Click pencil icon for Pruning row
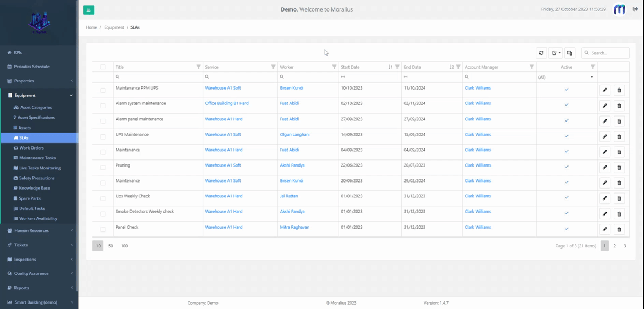Screen dimensions: 644x309 (x=604, y=167)
